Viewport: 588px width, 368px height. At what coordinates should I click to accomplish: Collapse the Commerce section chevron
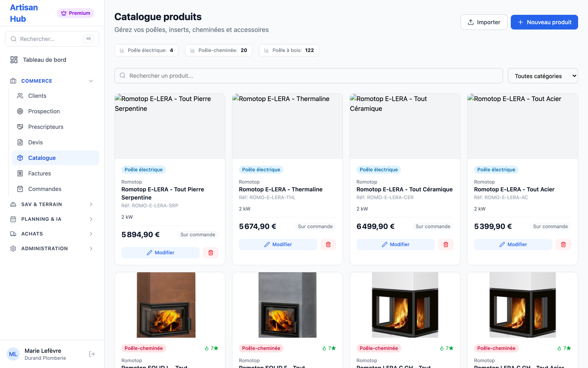(91, 81)
